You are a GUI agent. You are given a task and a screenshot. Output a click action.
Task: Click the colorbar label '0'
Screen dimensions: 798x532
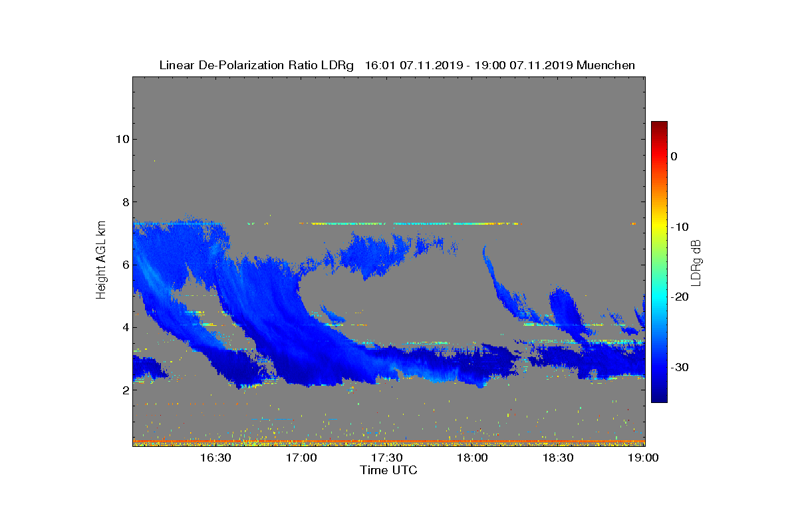pos(674,156)
